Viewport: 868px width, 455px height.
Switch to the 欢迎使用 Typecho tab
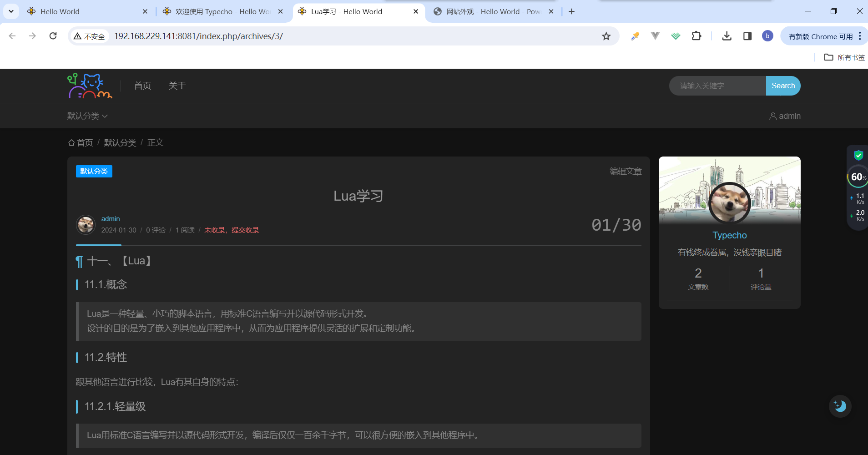223,11
